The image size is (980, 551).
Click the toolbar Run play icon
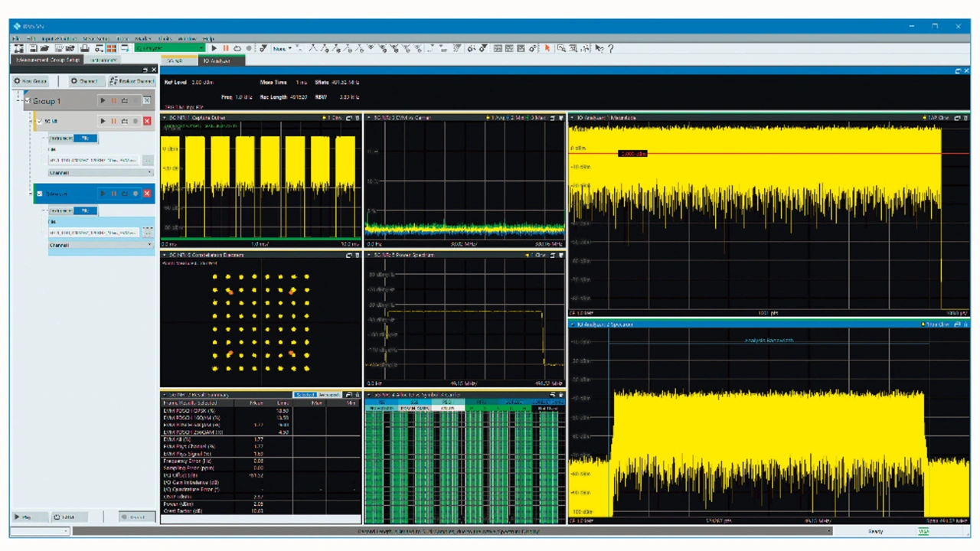pos(214,48)
